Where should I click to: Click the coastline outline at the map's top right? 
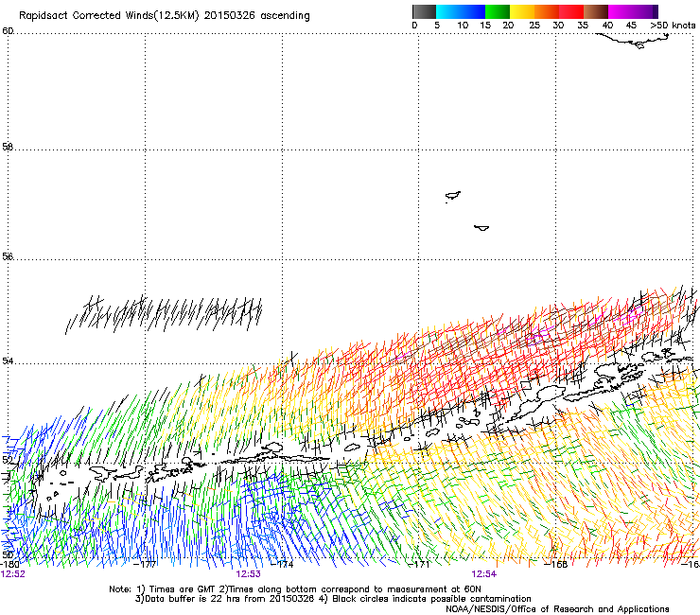(633, 41)
